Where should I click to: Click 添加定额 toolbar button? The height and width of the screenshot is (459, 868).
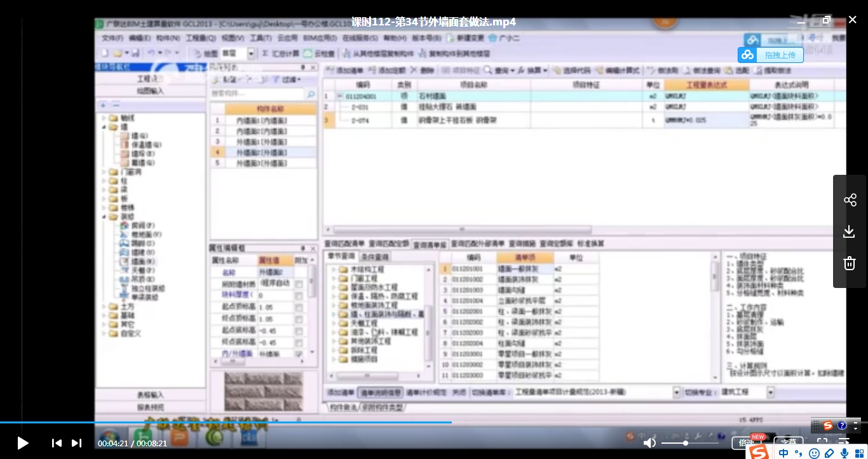(x=388, y=71)
